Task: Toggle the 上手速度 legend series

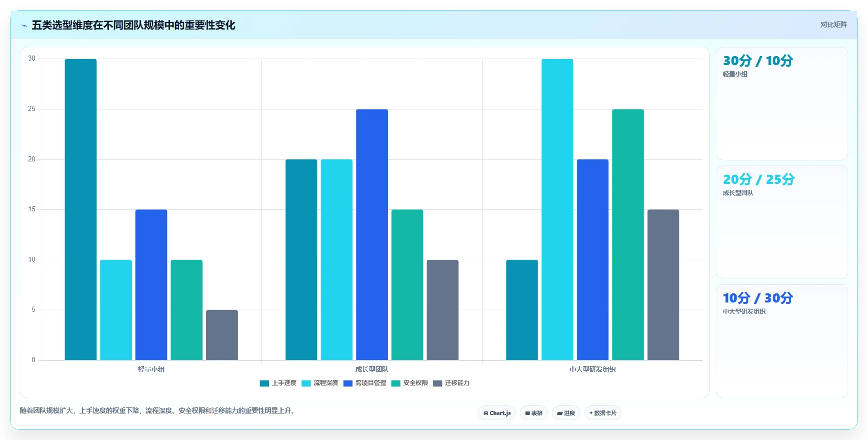Action: click(x=278, y=383)
